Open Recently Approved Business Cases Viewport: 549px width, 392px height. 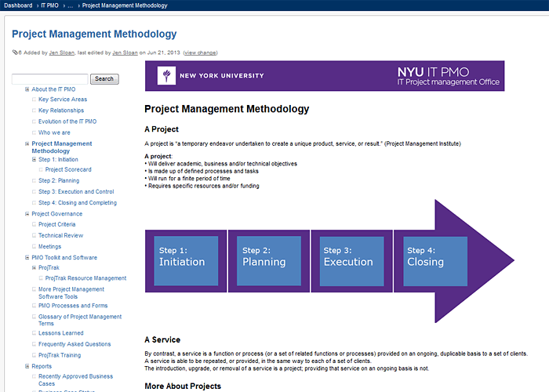(x=75, y=380)
